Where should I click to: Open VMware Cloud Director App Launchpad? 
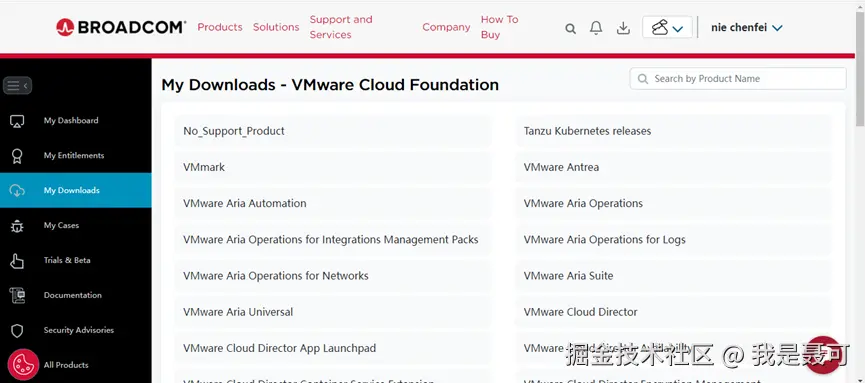pyautogui.click(x=333, y=348)
